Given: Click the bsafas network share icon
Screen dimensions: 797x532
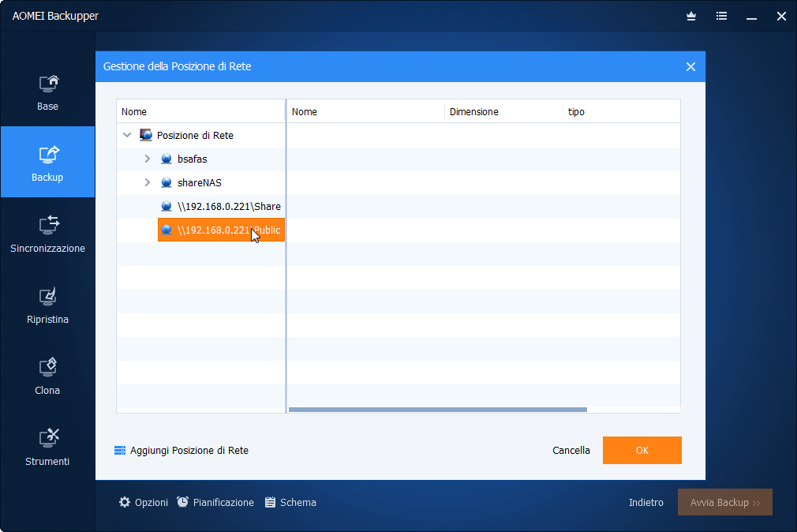Looking at the screenshot, I should [167, 159].
